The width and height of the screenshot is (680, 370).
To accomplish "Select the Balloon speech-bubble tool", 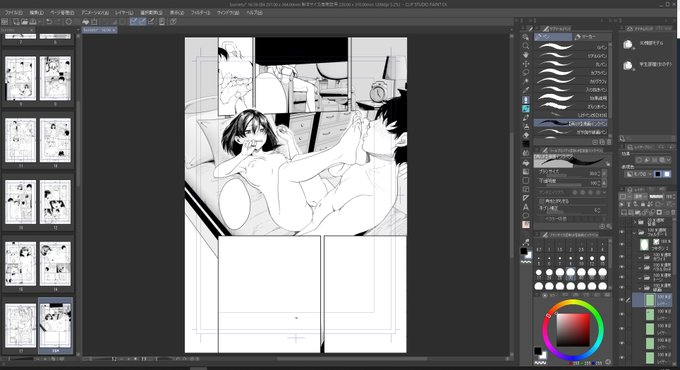I will 526,216.
